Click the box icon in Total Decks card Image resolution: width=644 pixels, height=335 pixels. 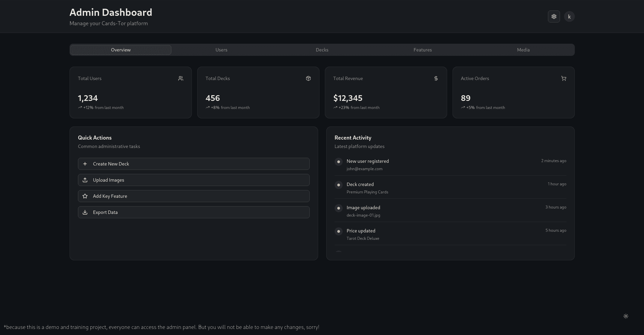tap(308, 78)
